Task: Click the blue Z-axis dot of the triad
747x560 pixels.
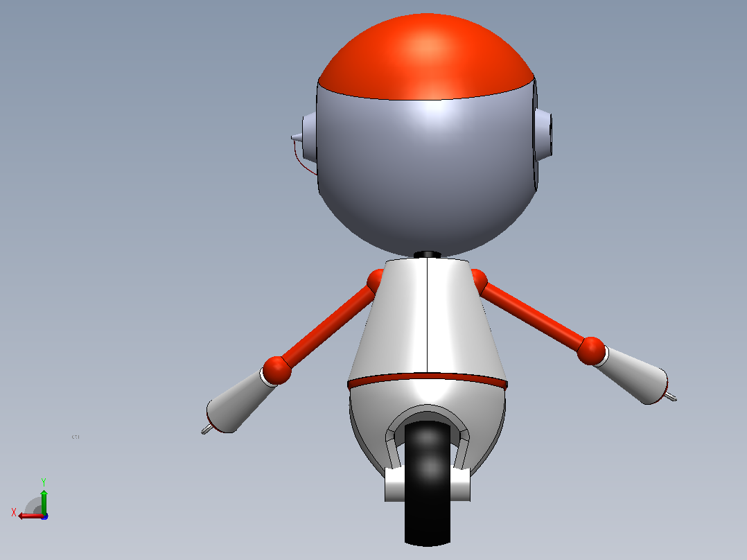Action: [44, 516]
